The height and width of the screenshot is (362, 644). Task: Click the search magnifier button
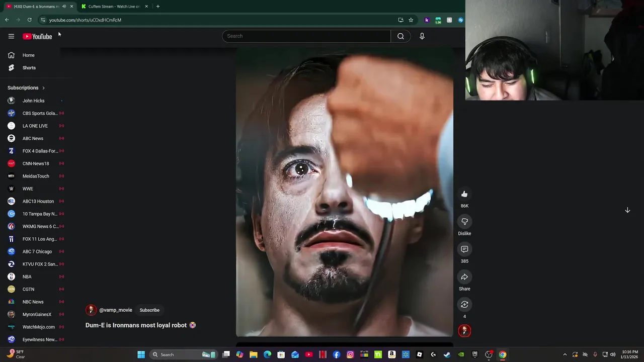point(400,36)
